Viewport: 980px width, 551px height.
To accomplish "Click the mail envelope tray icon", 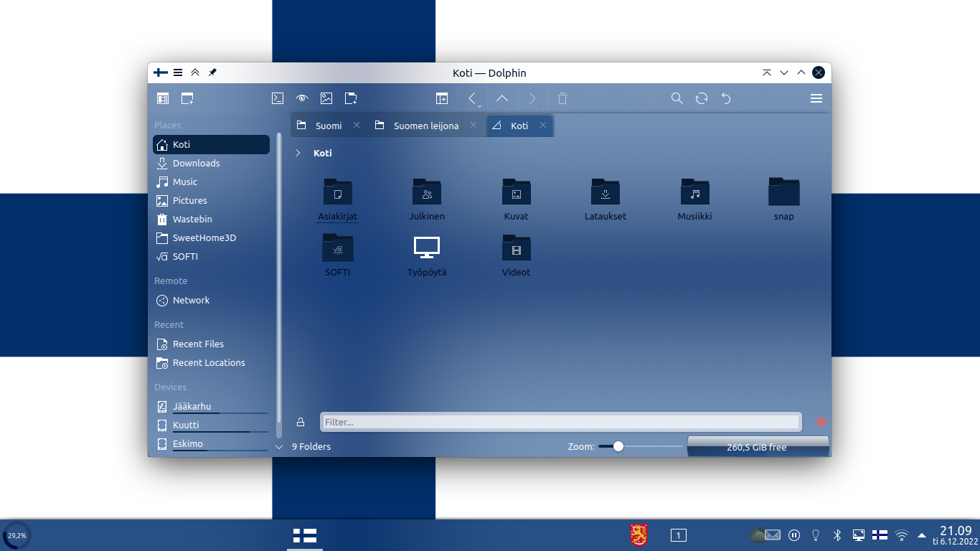I will click(772, 535).
